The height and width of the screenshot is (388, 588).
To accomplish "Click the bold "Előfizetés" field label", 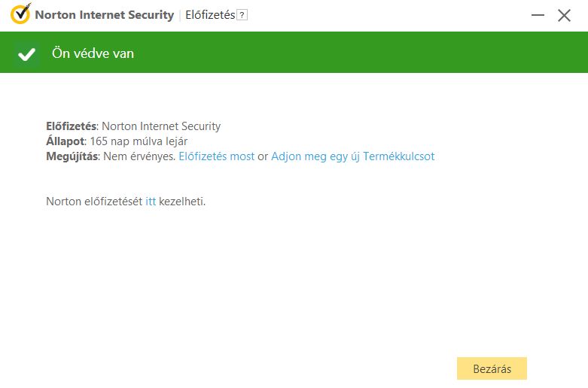I will click(x=71, y=126).
